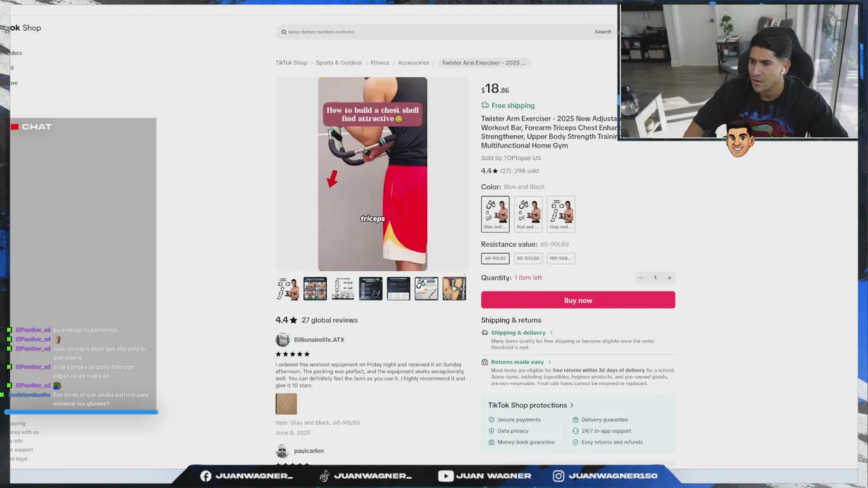Choose the 60-90LBS resistance value
The width and height of the screenshot is (868, 488).
495,258
